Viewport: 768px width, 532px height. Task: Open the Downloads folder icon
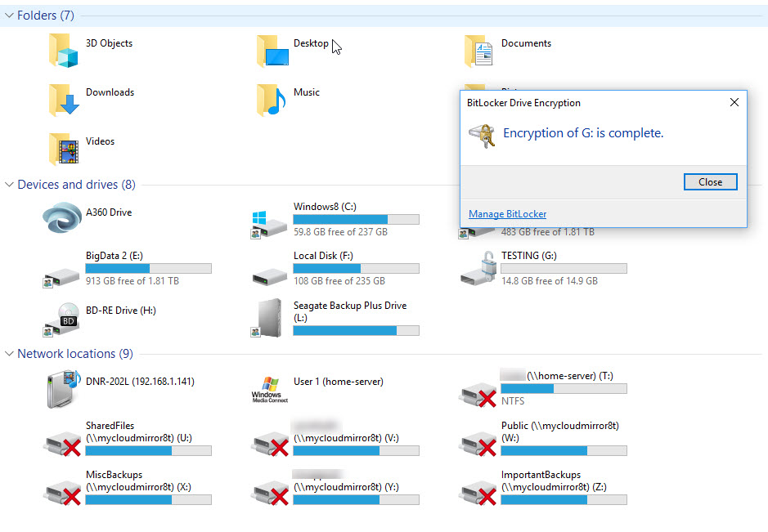tap(64, 100)
